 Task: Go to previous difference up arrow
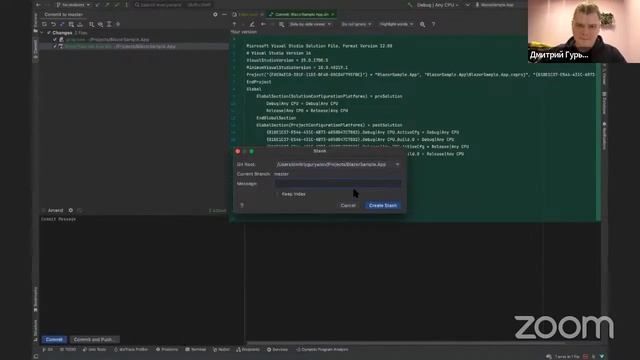[x=234, y=24]
